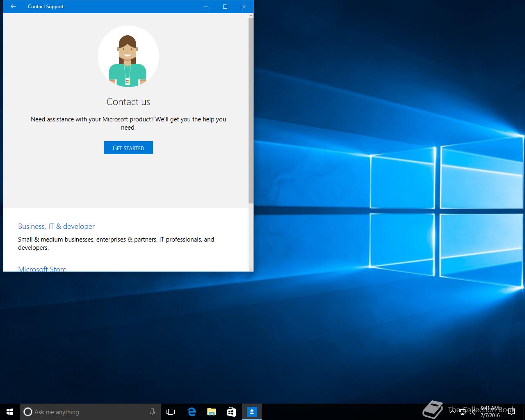Screen dimensions: 525x420
Task: Click the Contact us heading text
Action: point(128,102)
